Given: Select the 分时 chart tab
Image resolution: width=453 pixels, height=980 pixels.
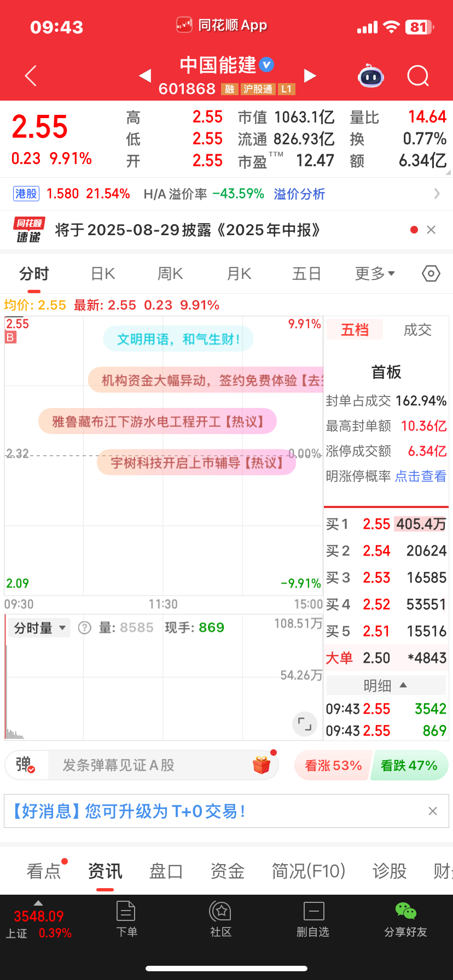Looking at the screenshot, I should [34, 273].
